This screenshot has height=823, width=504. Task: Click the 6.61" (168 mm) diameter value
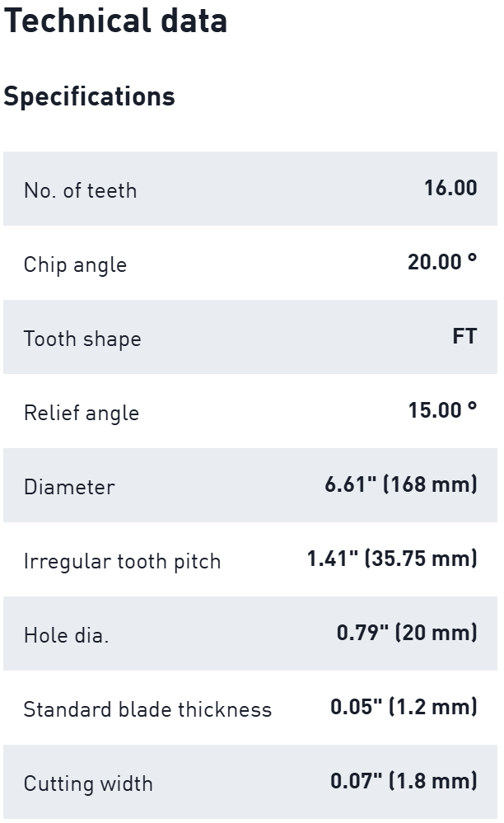coord(401,484)
